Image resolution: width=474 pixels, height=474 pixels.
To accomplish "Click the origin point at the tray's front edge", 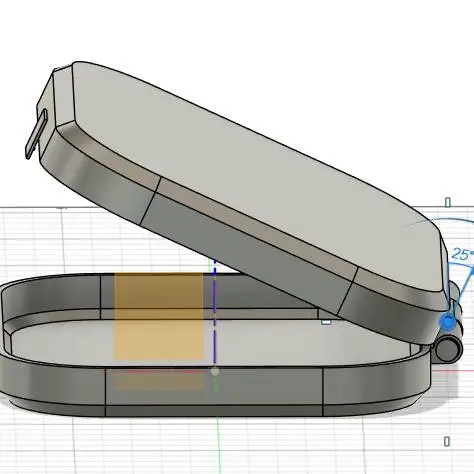I will [215, 371].
